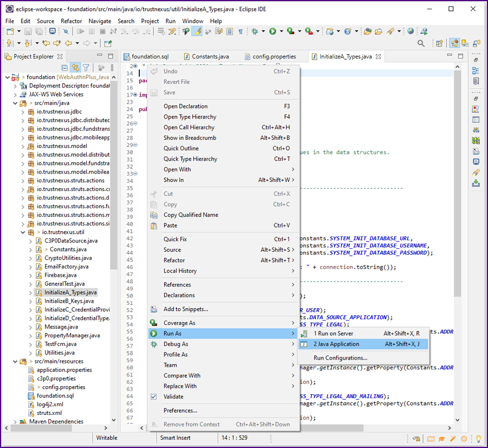Expand the Maven Dependencies node
488x448 pixels.
coord(15,421)
